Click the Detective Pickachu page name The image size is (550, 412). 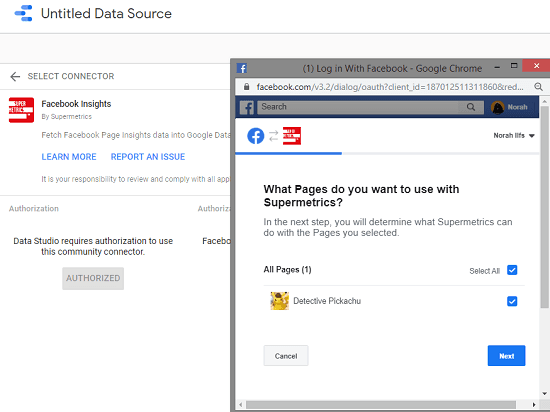coord(327,301)
